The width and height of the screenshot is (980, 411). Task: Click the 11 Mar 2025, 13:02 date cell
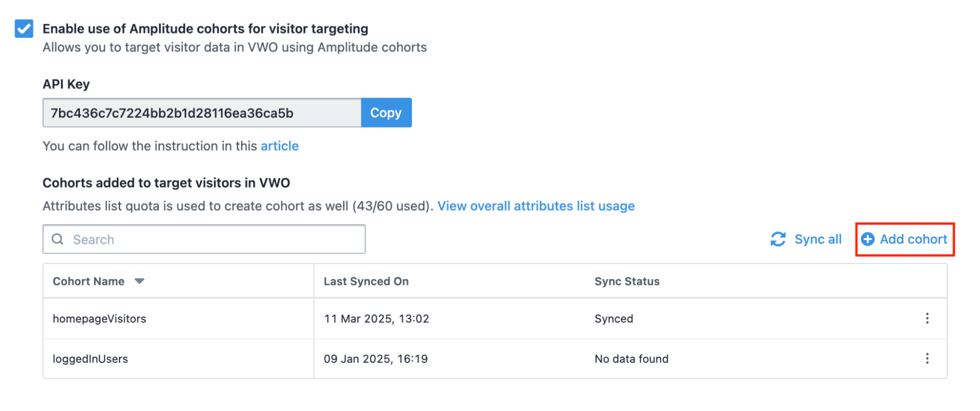(377, 318)
